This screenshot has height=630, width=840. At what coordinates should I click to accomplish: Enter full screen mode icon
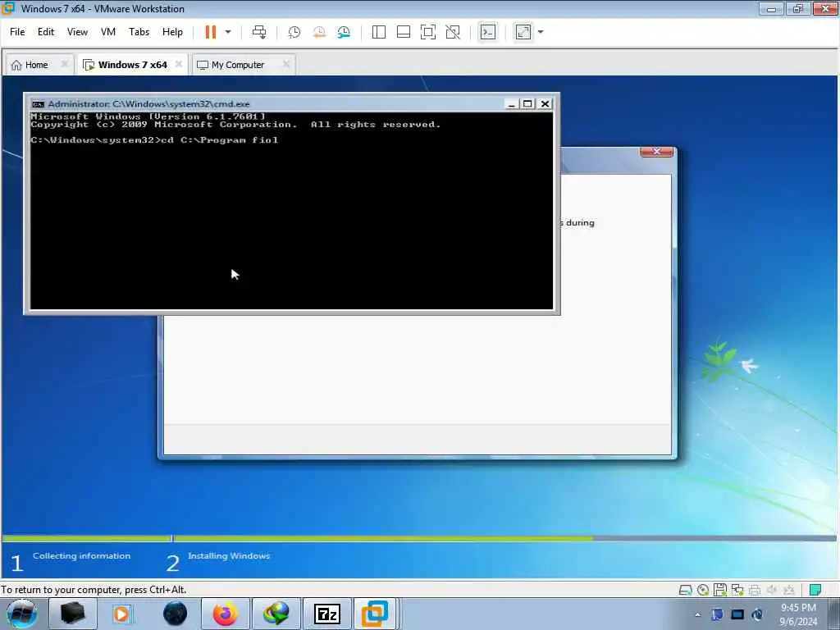(428, 32)
